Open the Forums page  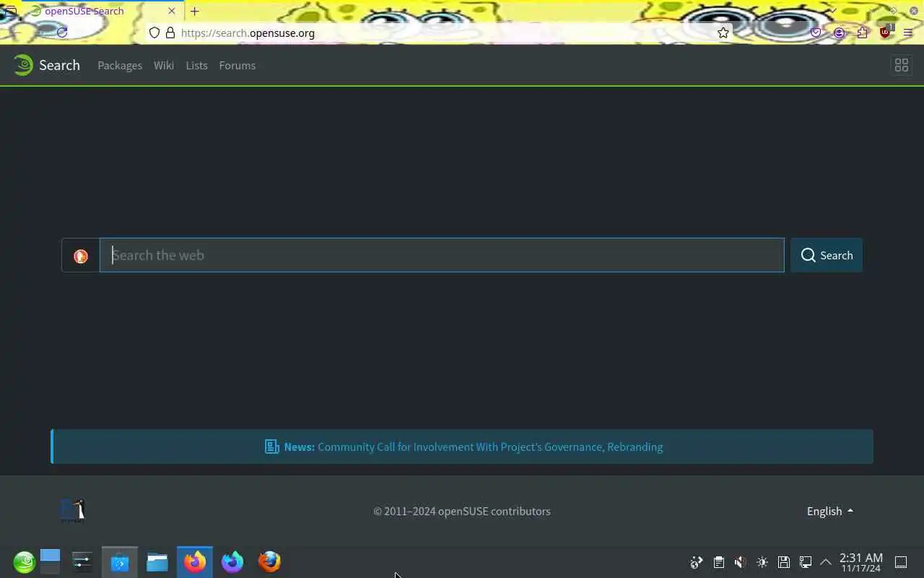pos(237,65)
